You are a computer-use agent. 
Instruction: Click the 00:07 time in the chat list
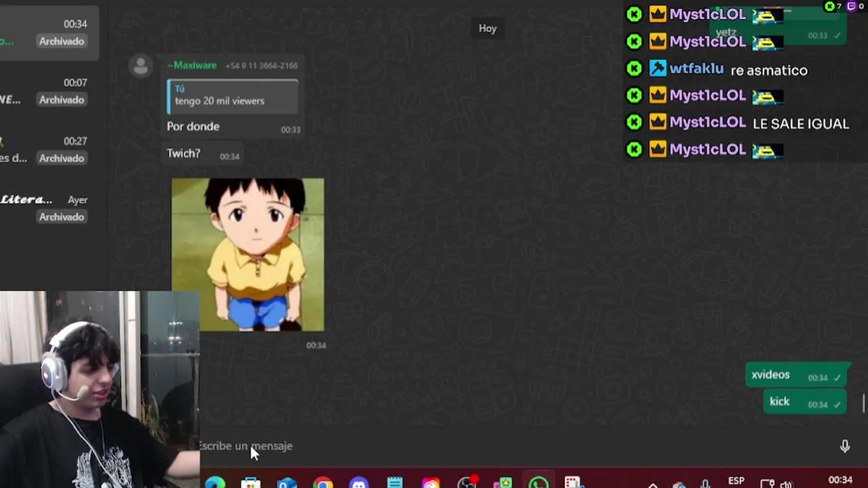click(x=75, y=83)
